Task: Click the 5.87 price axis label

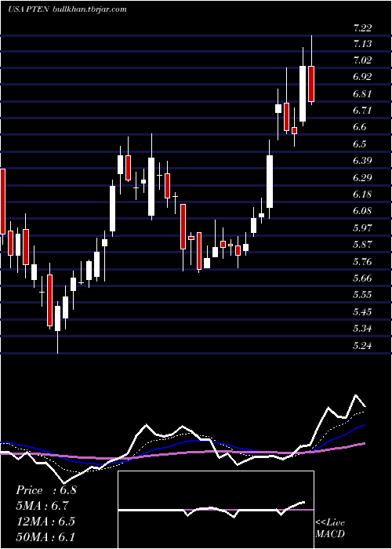Action: [x=362, y=245]
